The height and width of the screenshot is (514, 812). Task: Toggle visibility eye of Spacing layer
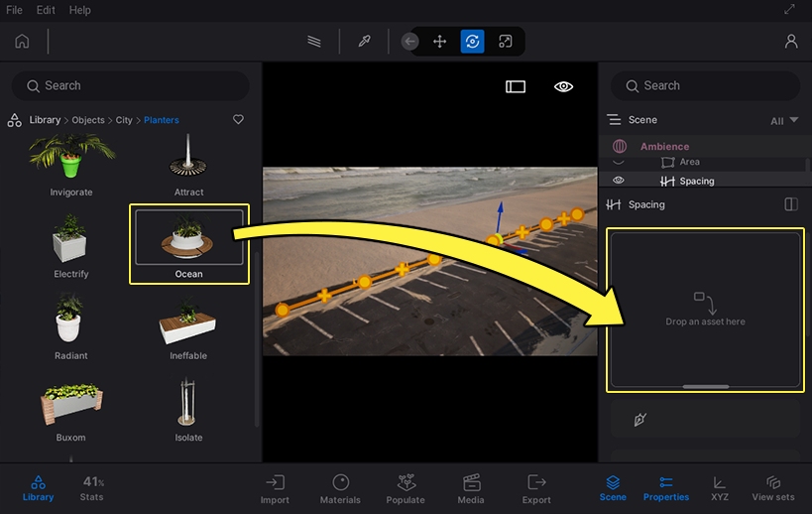click(x=619, y=181)
